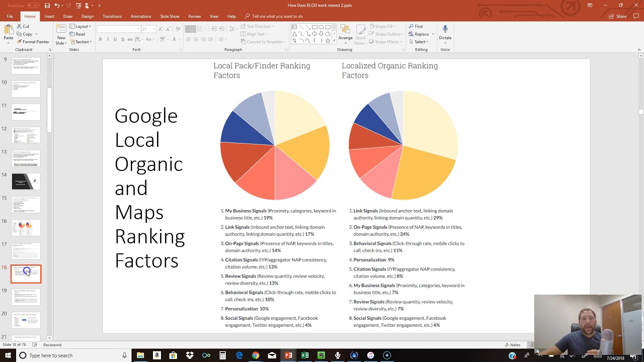Screen dimensions: 644x362
Task: Expand the Section dropdown
Action: pyautogui.click(x=80, y=42)
